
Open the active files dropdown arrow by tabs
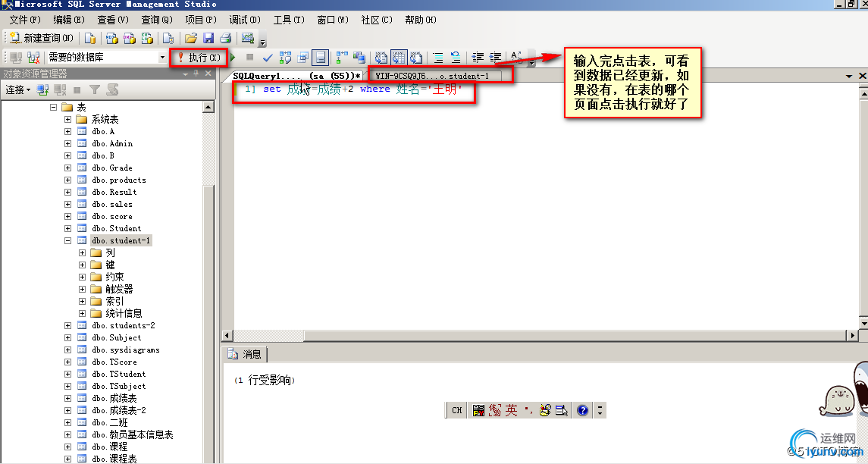point(849,76)
